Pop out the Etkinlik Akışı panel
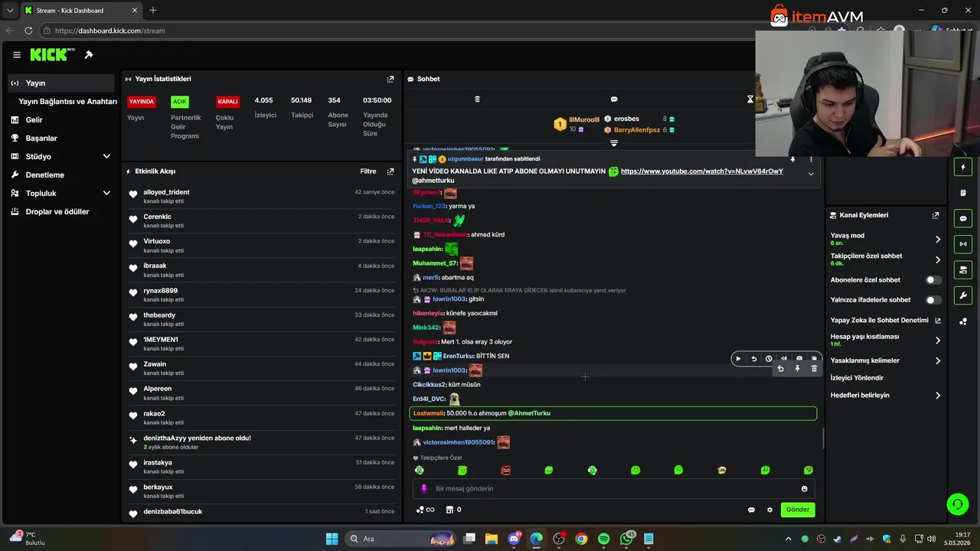This screenshot has height=551, width=980. click(390, 171)
